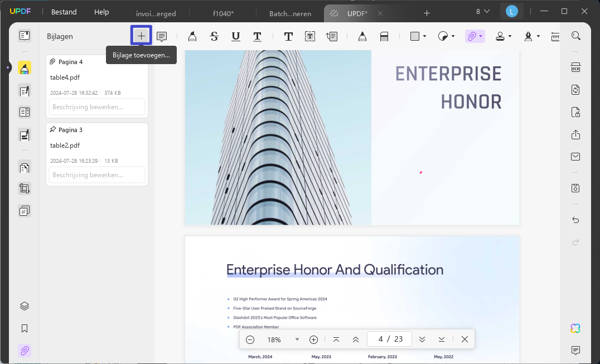Image resolution: width=600 pixels, height=364 pixels.
Task: Open the convert PDF tool
Action: [x=575, y=90]
